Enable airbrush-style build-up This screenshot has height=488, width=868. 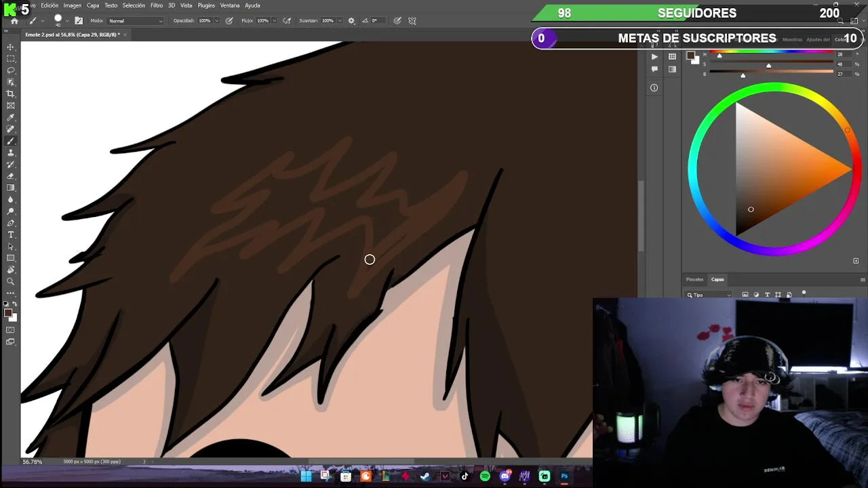(x=287, y=21)
